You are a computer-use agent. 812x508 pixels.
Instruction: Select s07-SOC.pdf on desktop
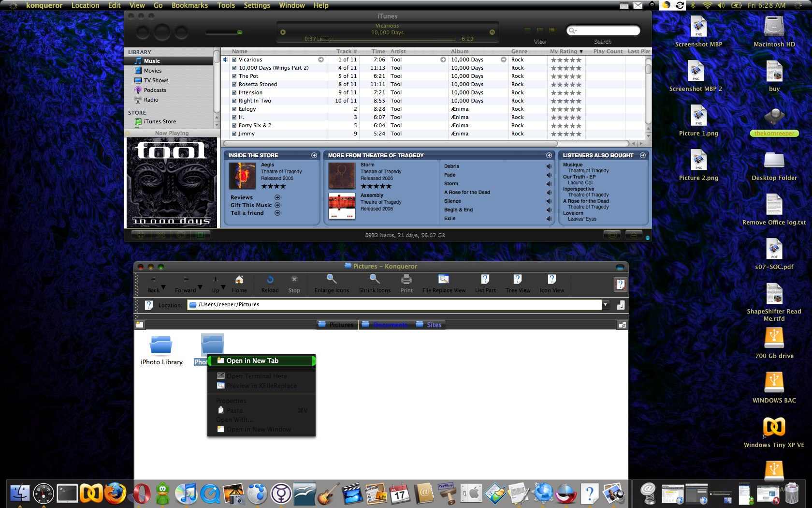point(774,249)
